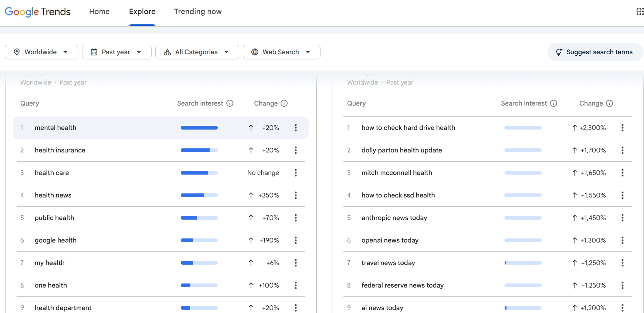The height and width of the screenshot is (313, 644).
Task: Click the Google Trends logo
Action: (x=37, y=12)
